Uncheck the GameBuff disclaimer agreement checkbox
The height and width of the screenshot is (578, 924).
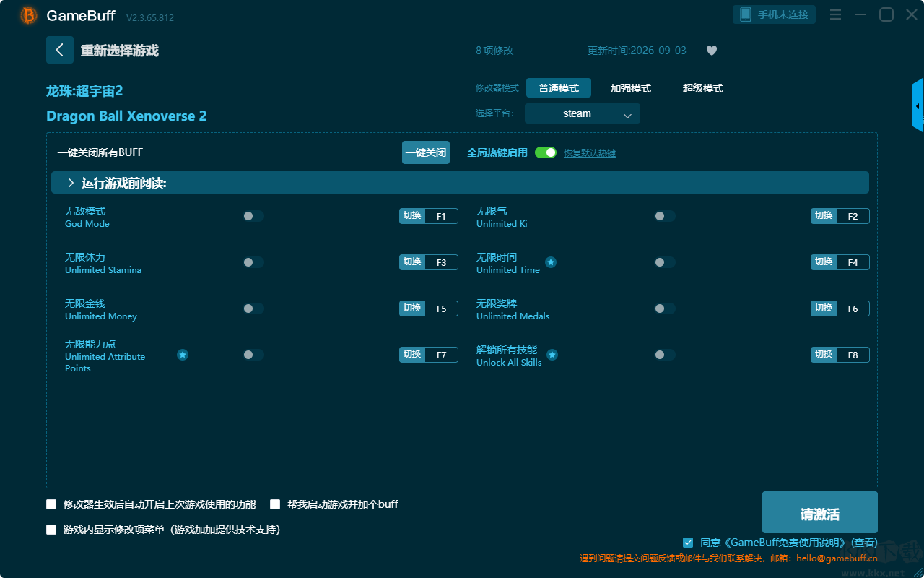tap(688, 543)
